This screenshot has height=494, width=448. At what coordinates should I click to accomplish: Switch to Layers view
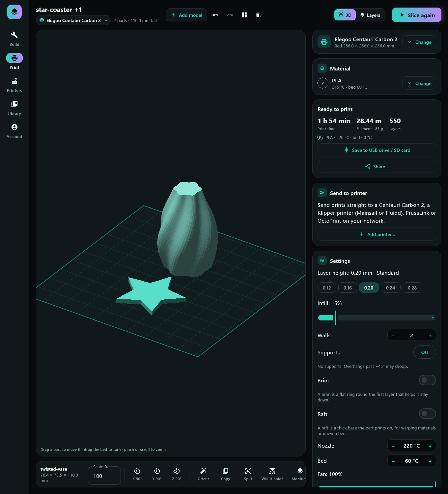click(370, 15)
